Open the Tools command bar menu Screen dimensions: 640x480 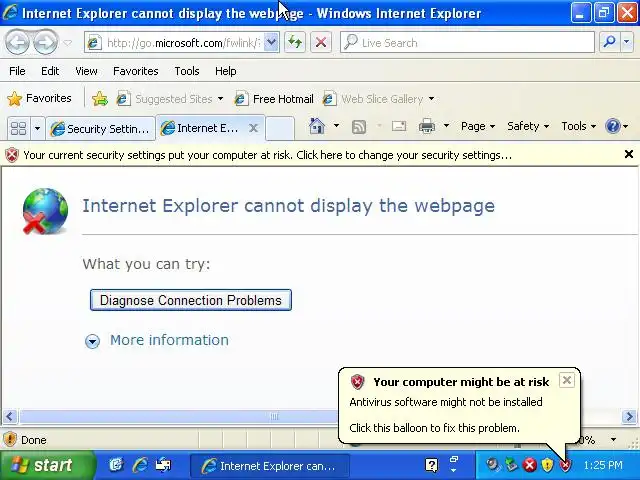(578, 126)
